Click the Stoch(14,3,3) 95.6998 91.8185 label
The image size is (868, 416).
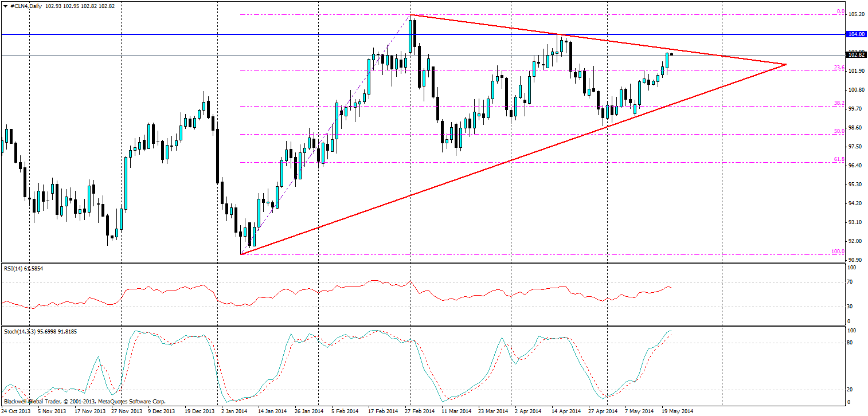click(x=40, y=331)
